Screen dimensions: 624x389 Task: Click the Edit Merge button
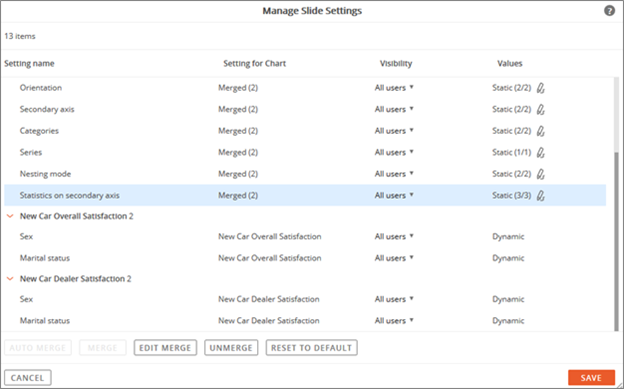pyautogui.click(x=165, y=348)
